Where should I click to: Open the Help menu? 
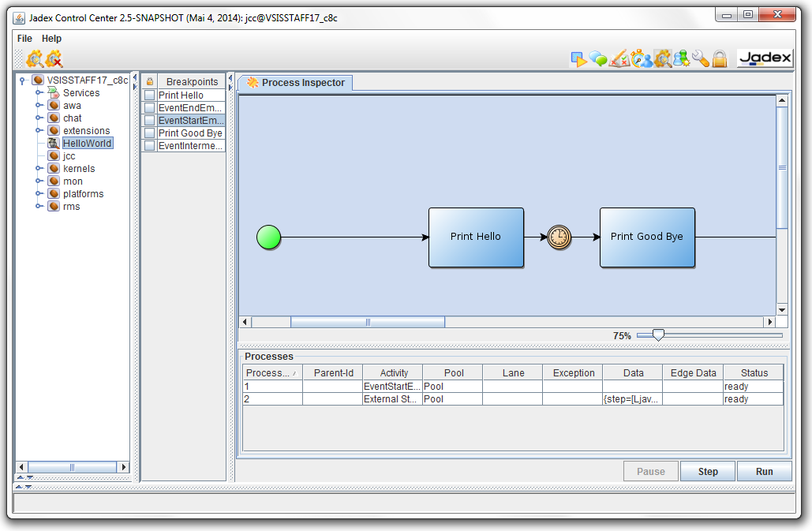[x=51, y=39]
